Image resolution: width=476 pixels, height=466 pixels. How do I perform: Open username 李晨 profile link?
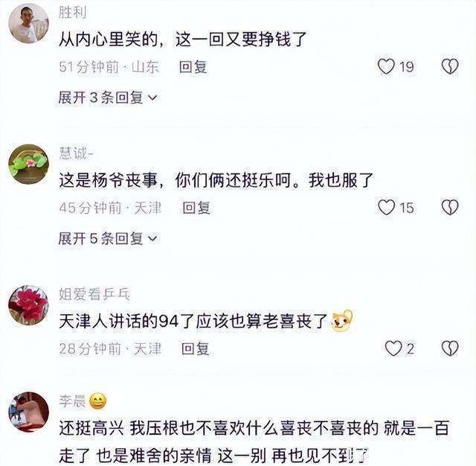point(73,401)
